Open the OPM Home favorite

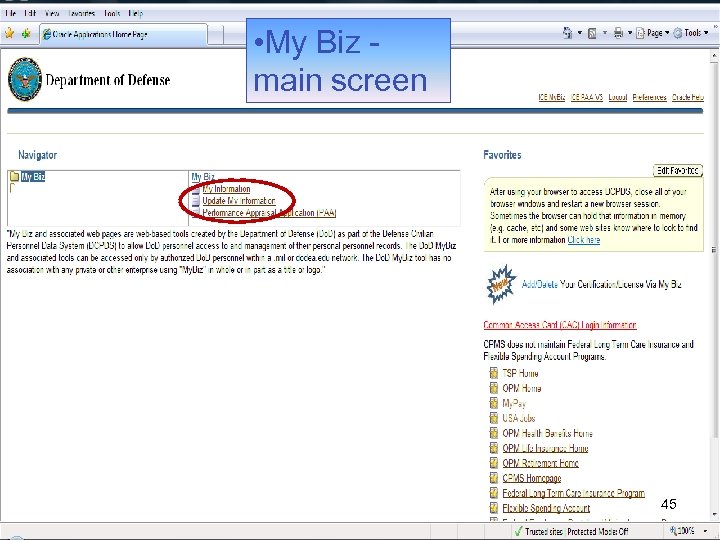tap(522, 388)
